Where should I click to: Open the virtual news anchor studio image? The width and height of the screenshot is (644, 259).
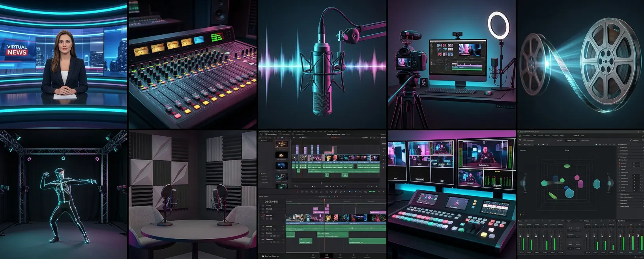64,64
